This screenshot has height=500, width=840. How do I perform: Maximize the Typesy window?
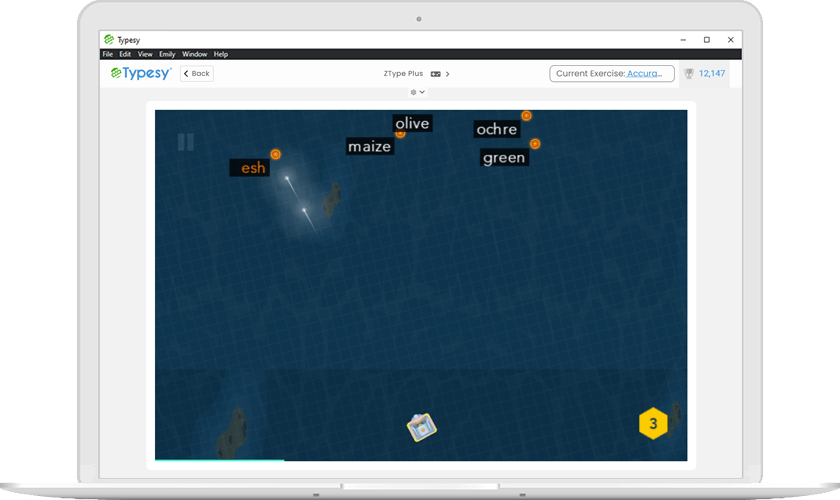click(707, 40)
